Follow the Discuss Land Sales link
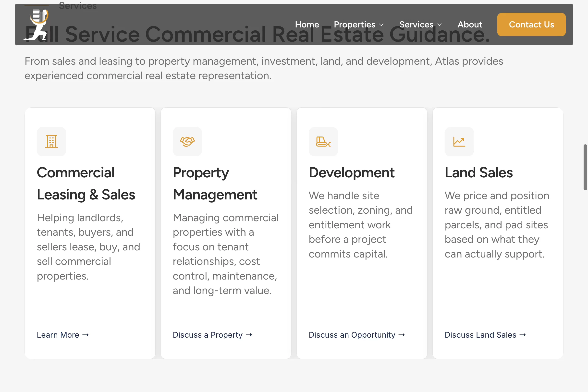 click(485, 335)
